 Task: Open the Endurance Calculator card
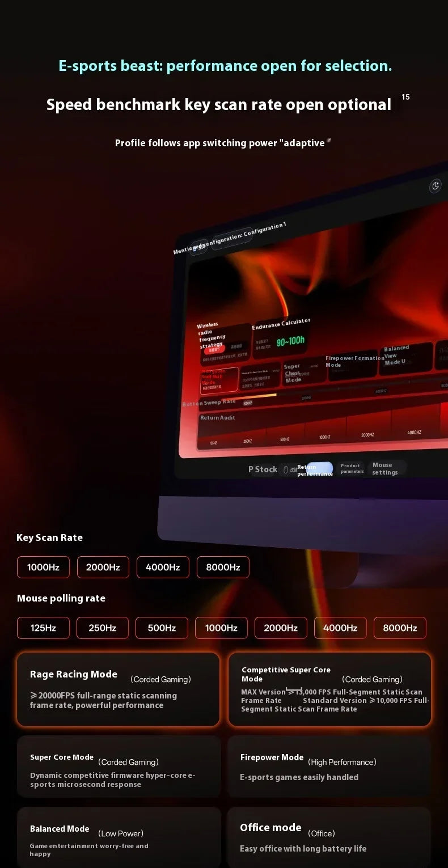(x=282, y=339)
